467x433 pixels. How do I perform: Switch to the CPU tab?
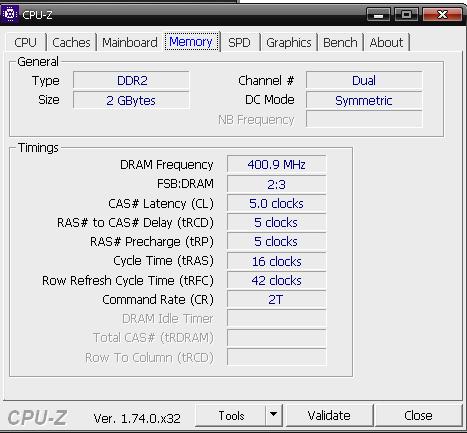(25, 43)
